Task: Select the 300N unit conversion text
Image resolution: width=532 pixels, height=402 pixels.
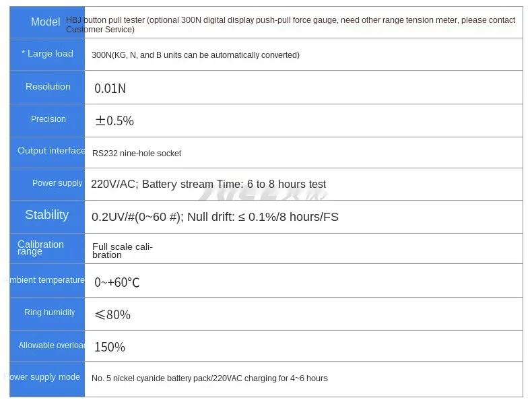Action: [x=195, y=55]
